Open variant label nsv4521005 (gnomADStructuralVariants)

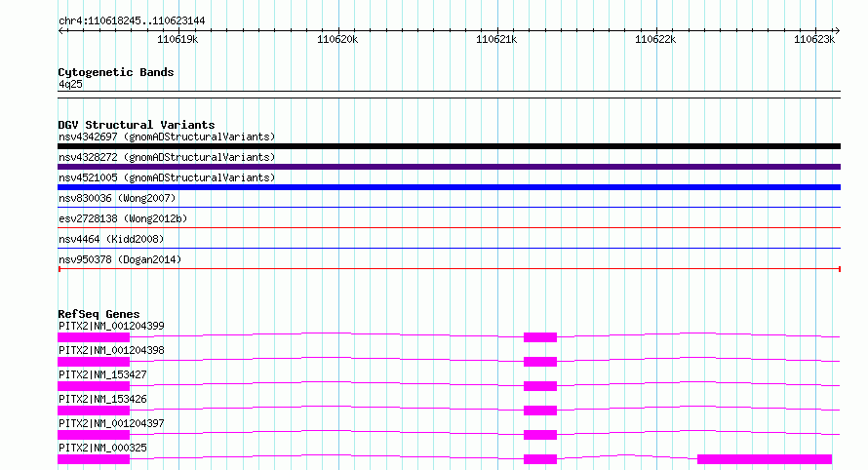[167, 177]
